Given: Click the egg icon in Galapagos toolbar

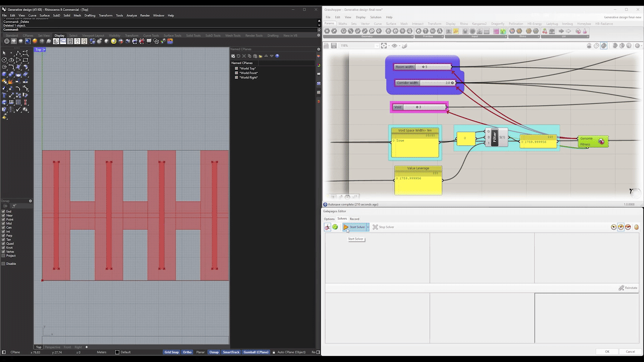Looking at the screenshot, I should click(x=636, y=227).
